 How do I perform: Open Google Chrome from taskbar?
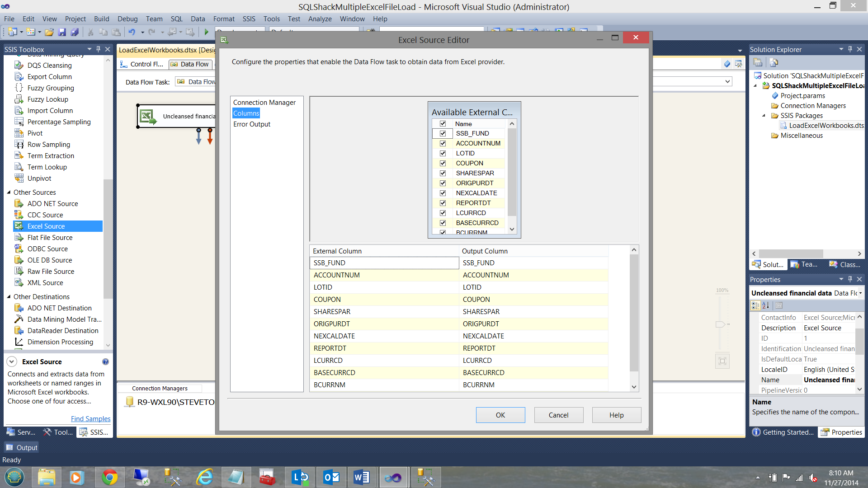click(109, 477)
